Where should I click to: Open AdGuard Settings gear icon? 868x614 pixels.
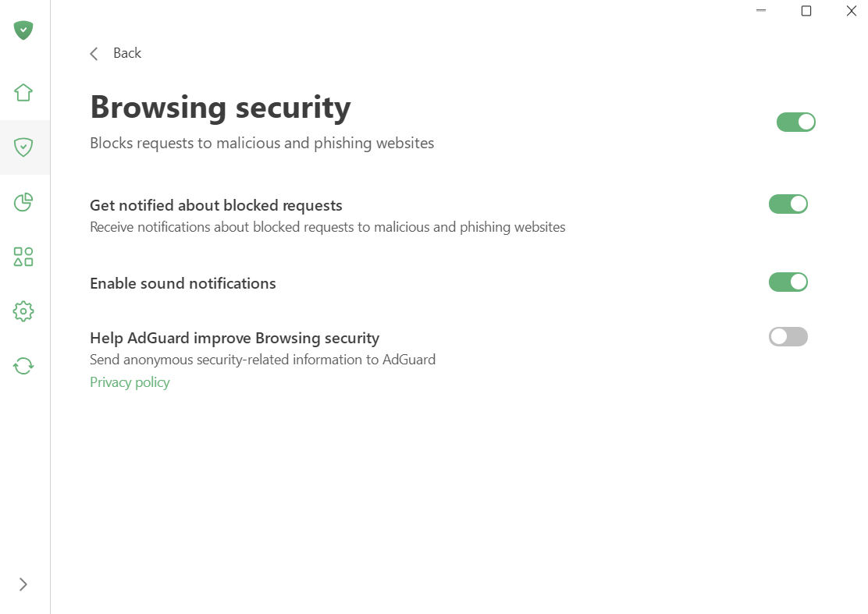23,311
